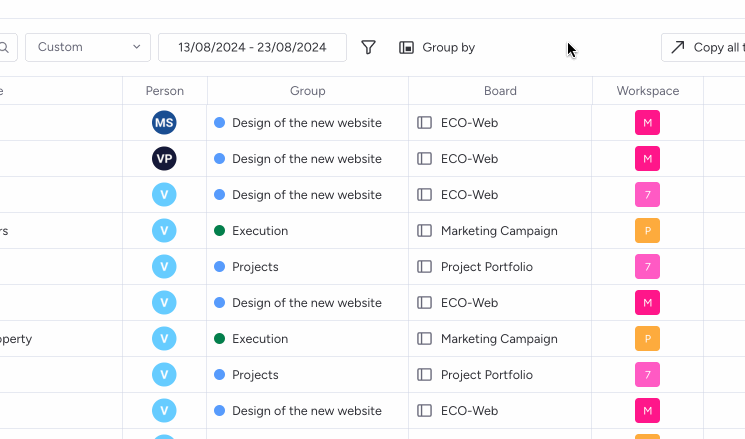Click the 13/08/2024 - 23/08/2024 date field
745x439 pixels.
coord(252,48)
